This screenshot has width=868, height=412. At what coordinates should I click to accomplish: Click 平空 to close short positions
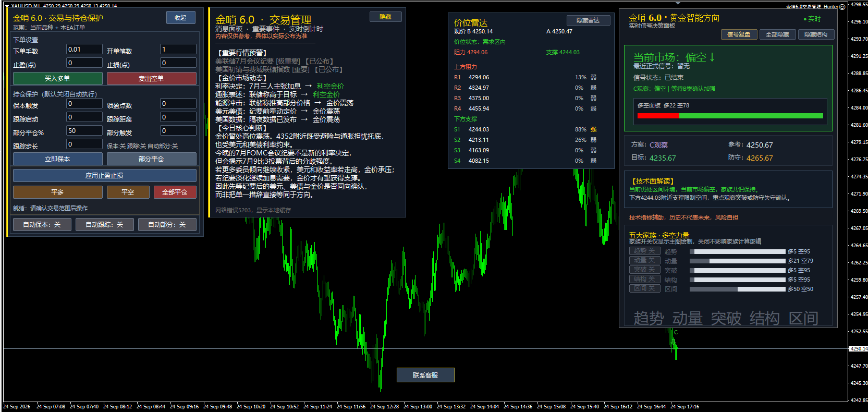click(128, 192)
